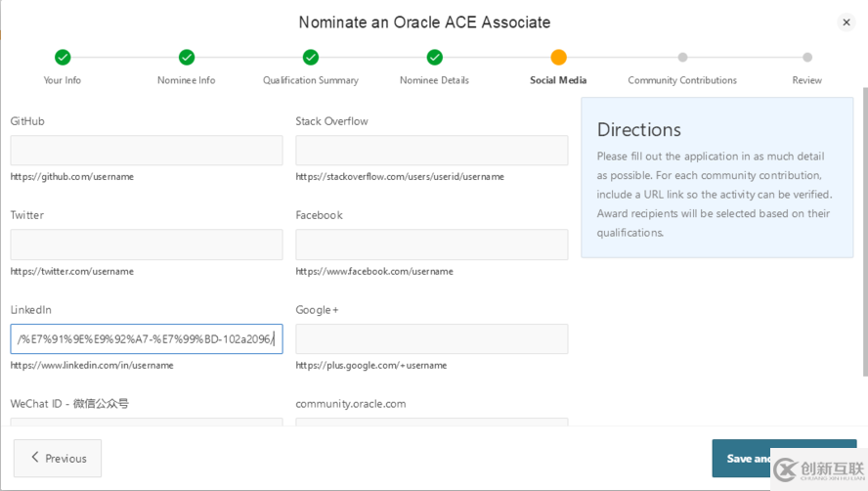The width and height of the screenshot is (868, 491).
Task: Click the WeChat ID field label
Action: 69,403
